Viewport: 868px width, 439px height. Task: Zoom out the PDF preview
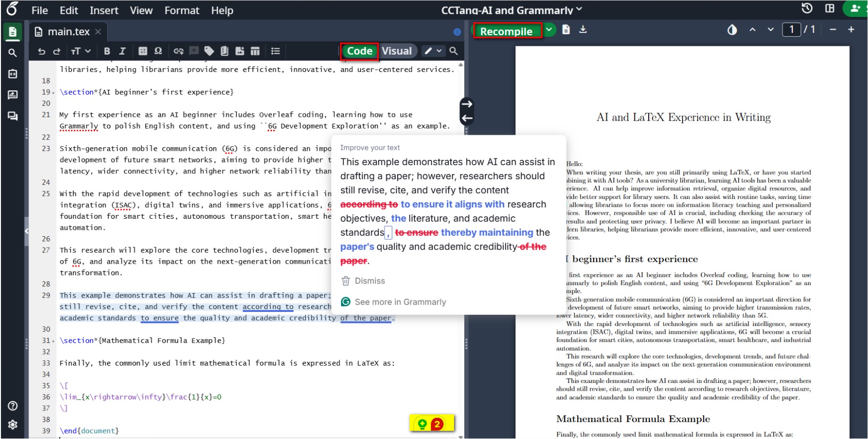833,30
